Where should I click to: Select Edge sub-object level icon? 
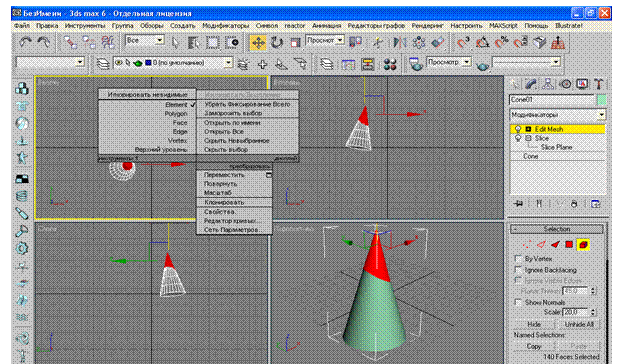541,244
